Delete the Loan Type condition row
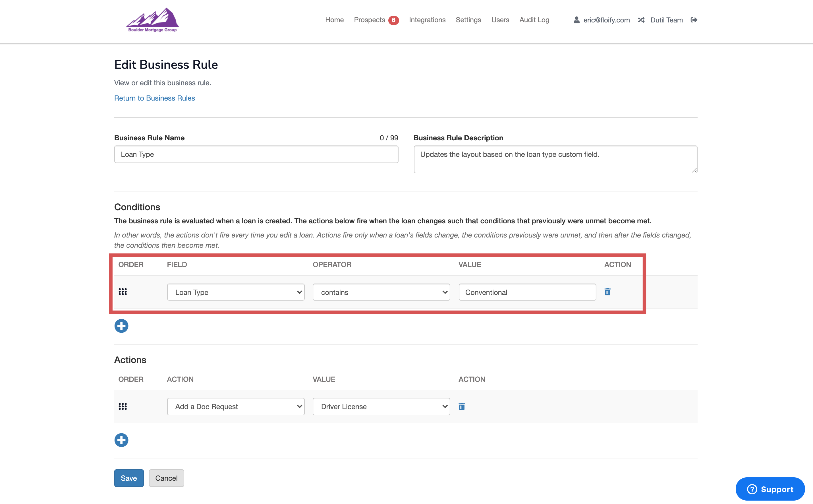The width and height of the screenshot is (813, 504). [x=607, y=292]
